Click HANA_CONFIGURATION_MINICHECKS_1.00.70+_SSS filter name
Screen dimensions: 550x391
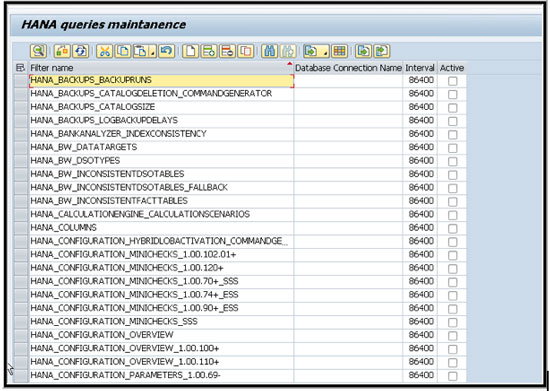coord(134,281)
